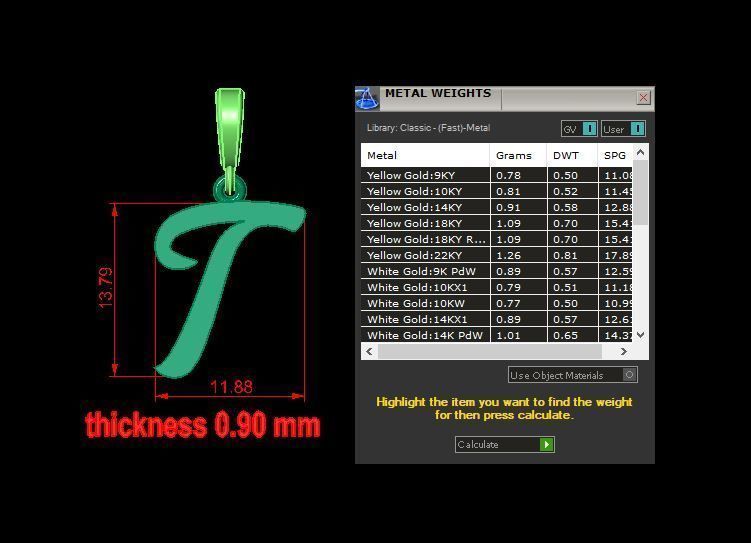
Task: Click the horizontal scrollbar thumb below the table
Action: coord(489,351)
